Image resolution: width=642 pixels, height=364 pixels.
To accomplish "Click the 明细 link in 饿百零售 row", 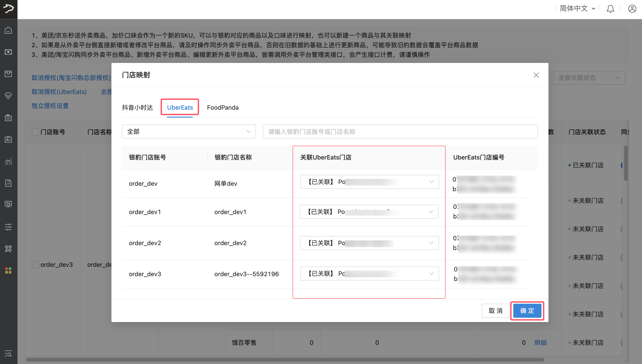I will coord(540,343).
